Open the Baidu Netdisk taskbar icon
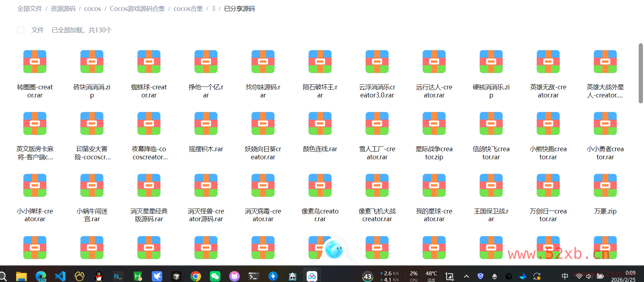Viewport: 644px width, 282px height. click(312, 276)
